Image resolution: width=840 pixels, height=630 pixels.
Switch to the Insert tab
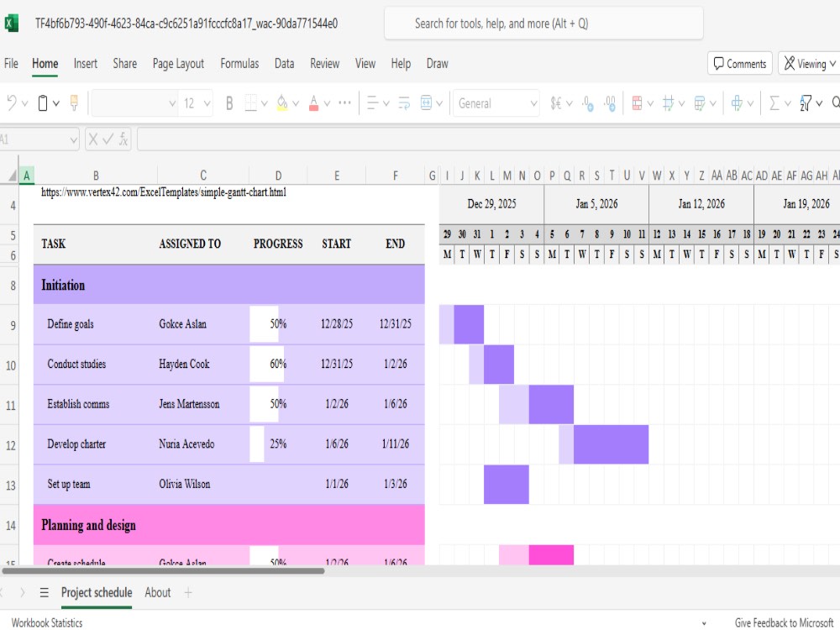coord(85,64)
